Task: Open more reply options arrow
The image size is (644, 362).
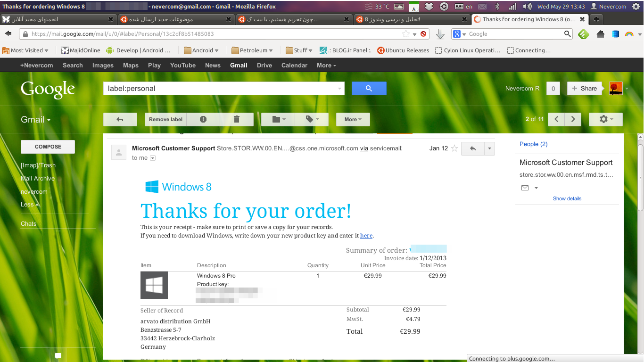Action: pos(489,148)
